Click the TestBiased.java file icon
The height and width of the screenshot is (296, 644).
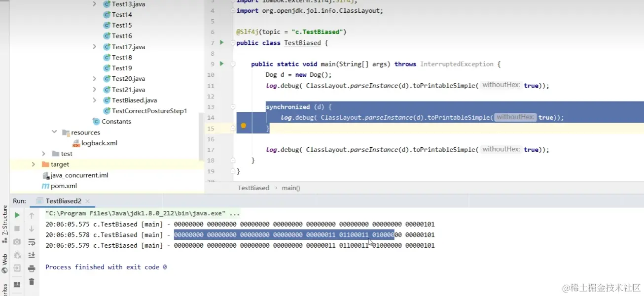[107, 100]
